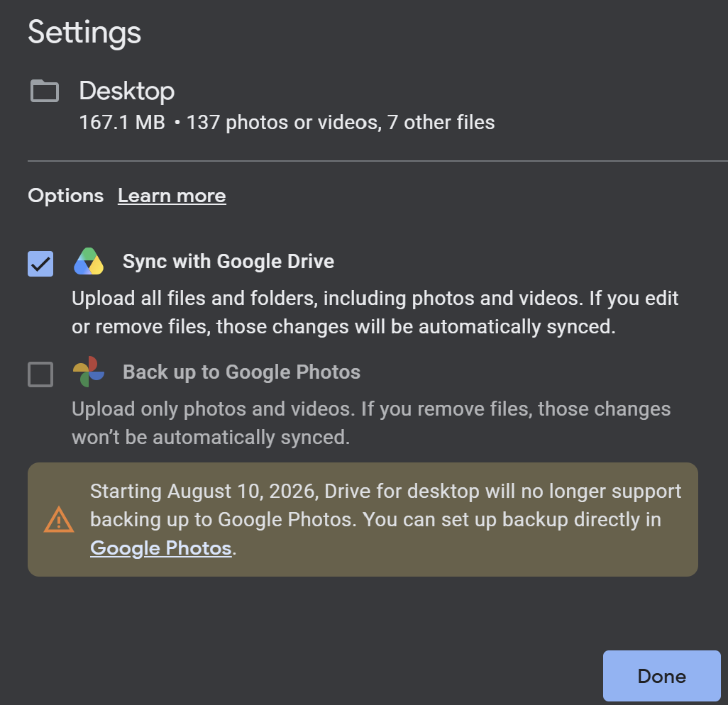Open the Learn more link
The width and height of the screenshot is (728, 705).
[172, 196]
